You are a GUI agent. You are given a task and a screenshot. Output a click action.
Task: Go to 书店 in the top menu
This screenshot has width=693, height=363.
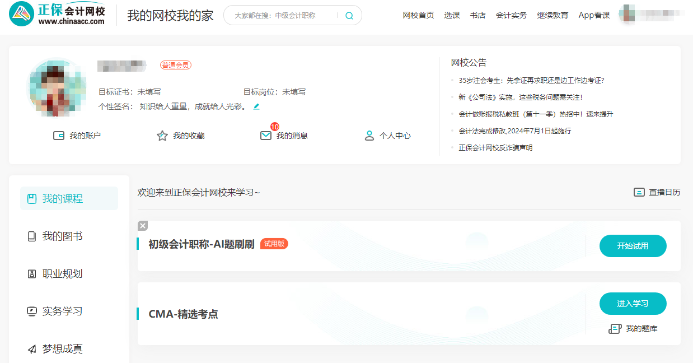pyautogui.click(x=477, y=15)
